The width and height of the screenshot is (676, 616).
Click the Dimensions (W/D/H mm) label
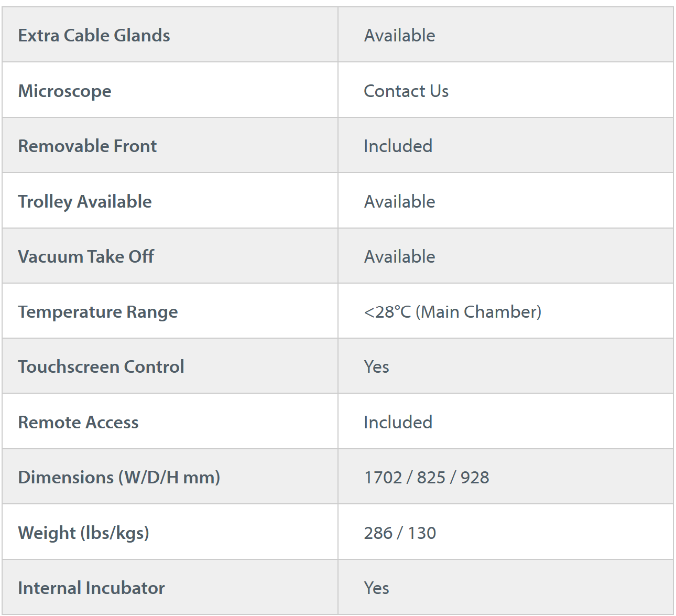tap(119, 478)
